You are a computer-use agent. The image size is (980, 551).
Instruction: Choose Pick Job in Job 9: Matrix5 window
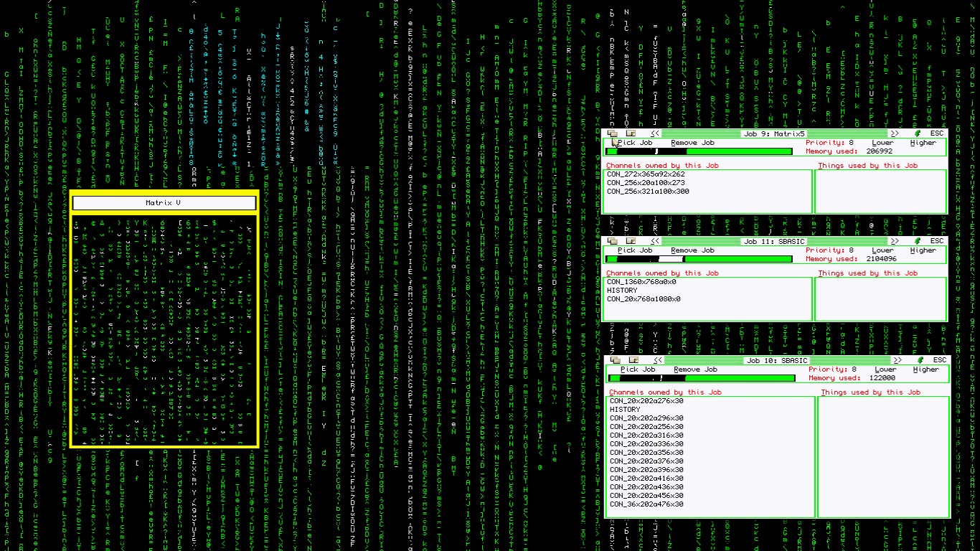point(635,143)
